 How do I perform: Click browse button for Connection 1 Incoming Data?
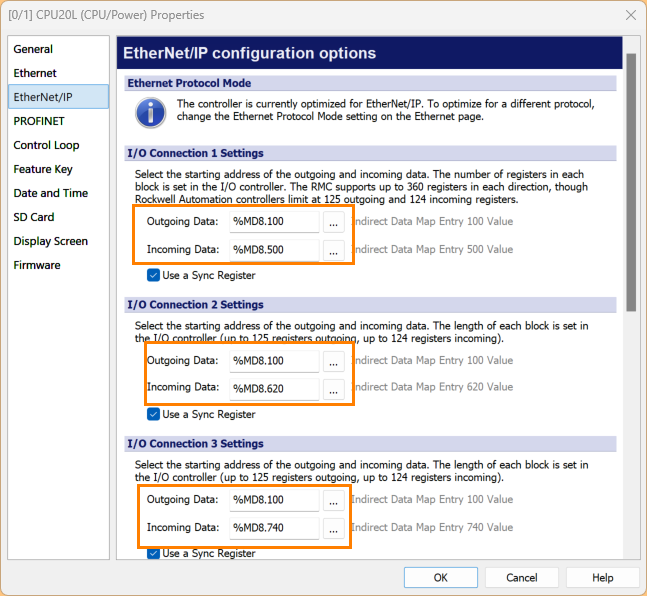click(x=334, y=250)
